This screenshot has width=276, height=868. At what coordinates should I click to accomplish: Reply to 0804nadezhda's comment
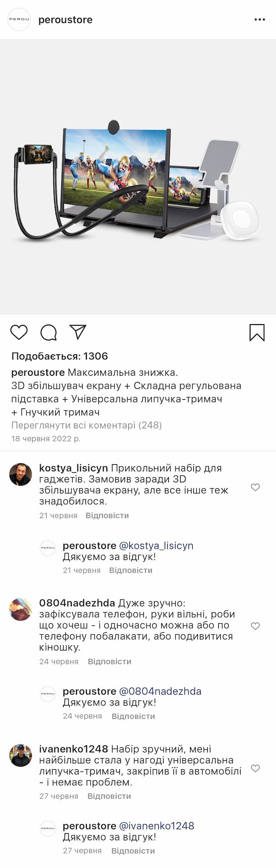[110, 662]
